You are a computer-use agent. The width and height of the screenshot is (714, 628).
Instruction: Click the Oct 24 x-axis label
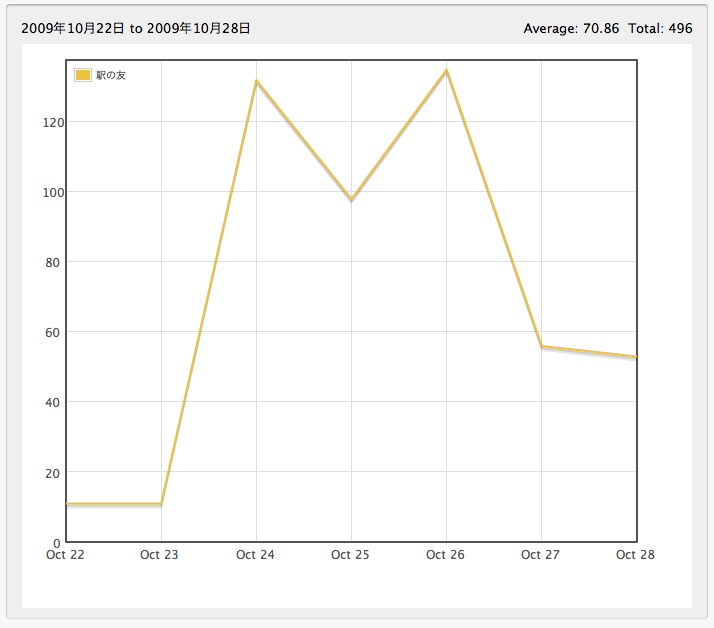tap(255, 555)
